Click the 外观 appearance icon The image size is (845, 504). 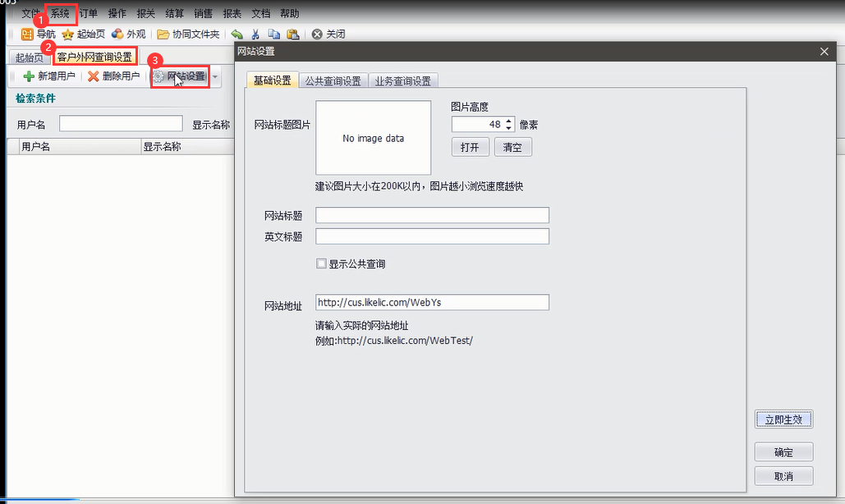click(117, 34)
